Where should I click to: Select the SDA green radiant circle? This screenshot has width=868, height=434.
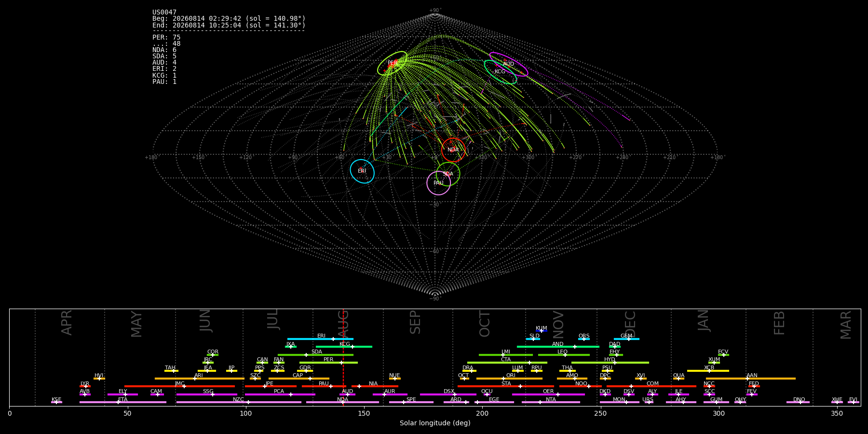(448, 174)
